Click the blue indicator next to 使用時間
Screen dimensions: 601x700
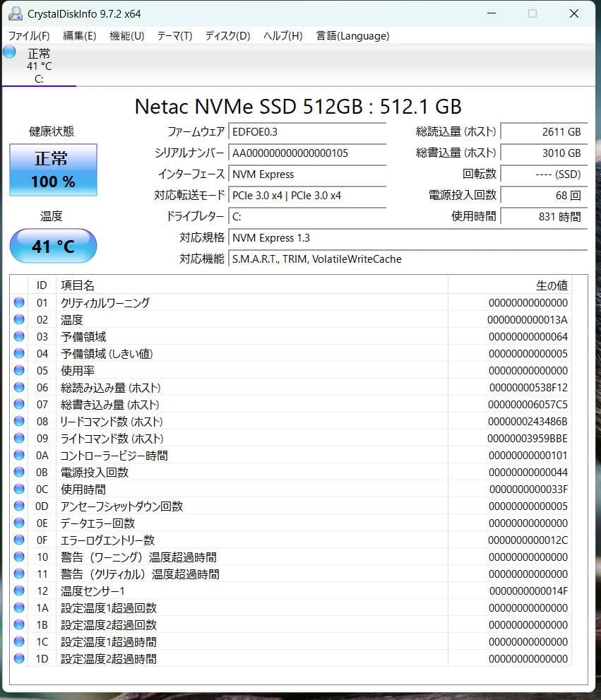19,490
